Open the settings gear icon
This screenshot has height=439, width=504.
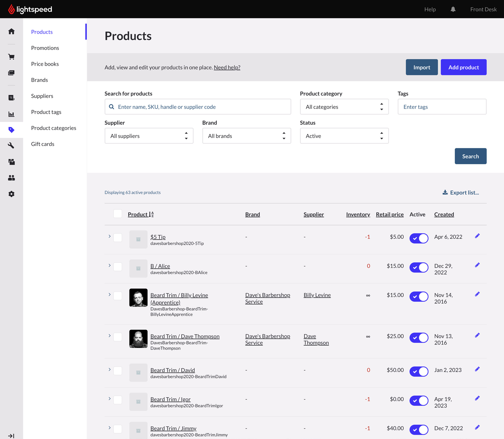(11, 194)
